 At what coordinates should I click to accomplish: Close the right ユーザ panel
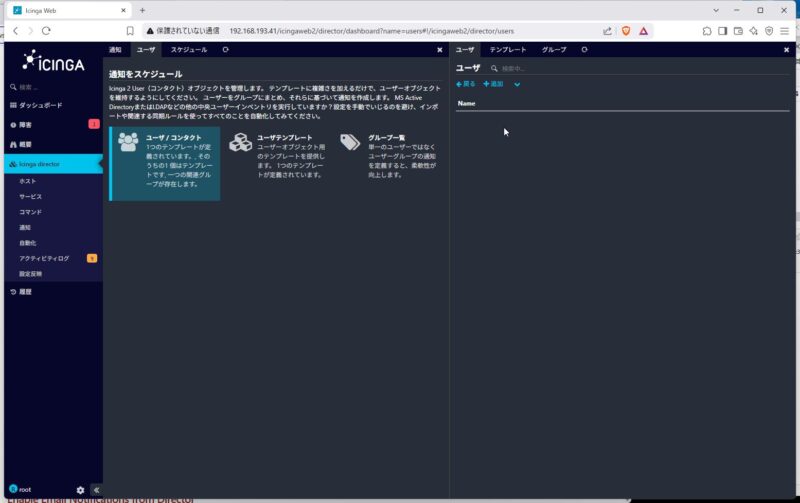[786, 49]
